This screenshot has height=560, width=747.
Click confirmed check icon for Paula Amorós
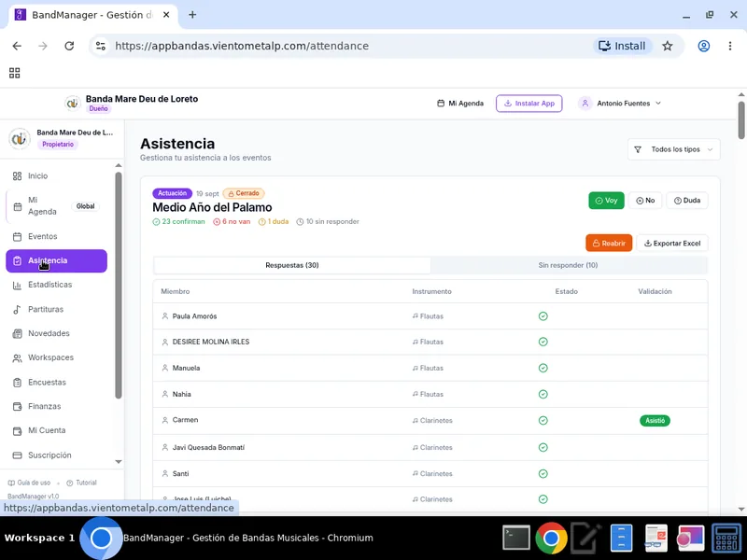pyautogui.click(x=543, y=316)
